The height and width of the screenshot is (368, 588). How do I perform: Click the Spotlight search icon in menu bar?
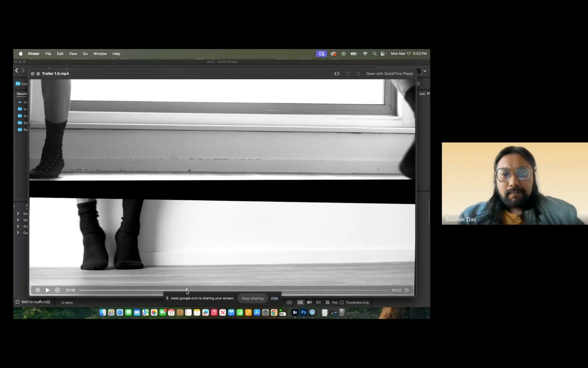374,54
